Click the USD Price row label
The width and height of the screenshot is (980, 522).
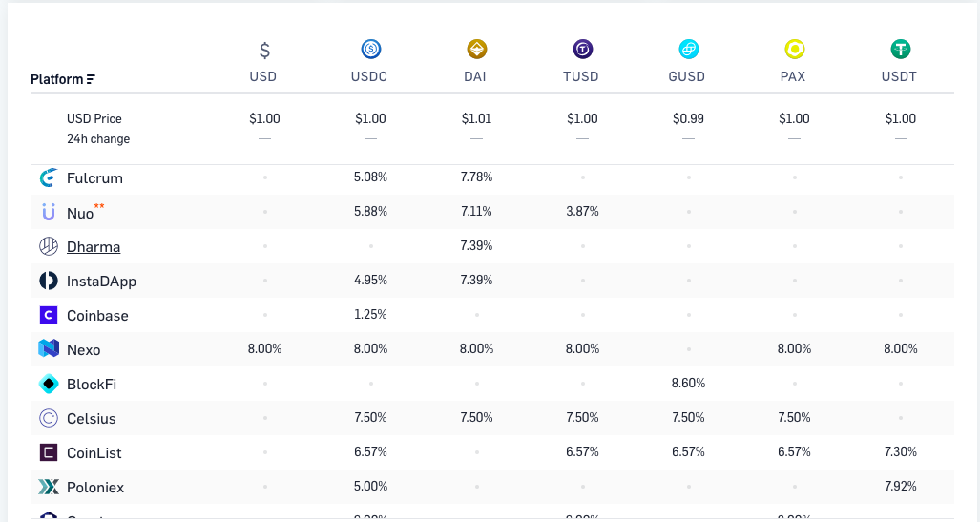click(x=94, y=118)
